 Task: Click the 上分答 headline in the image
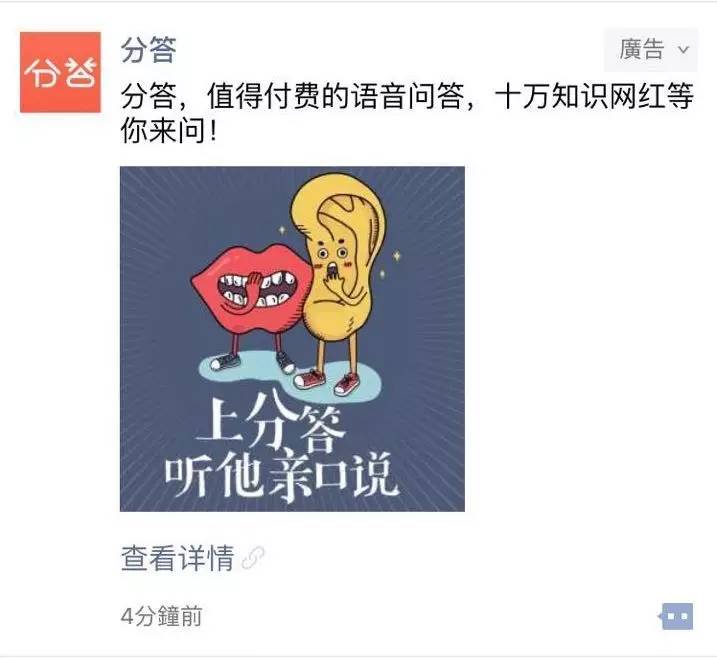pos(270,423)
